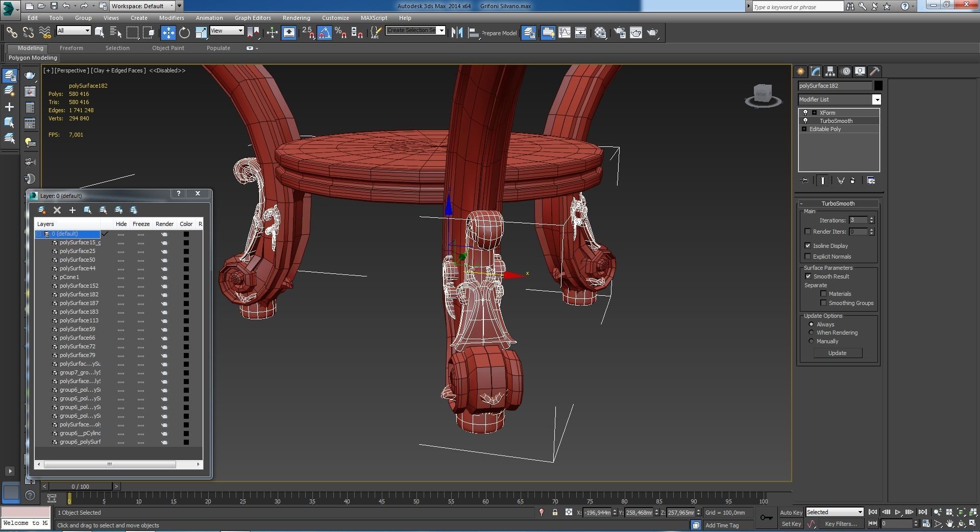Viewport: 980px width, 532px height.
Task: Open the Rendering menu
Action: (x=296, y=18)
